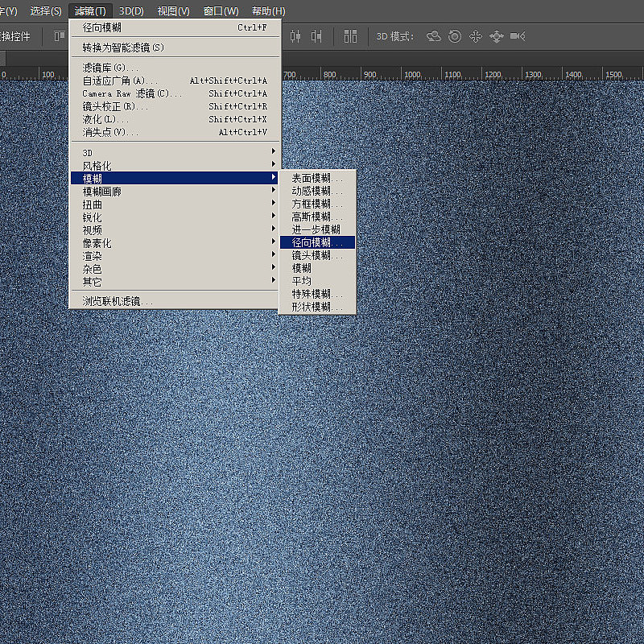Click ruler mark 1000

pos(412,75)
